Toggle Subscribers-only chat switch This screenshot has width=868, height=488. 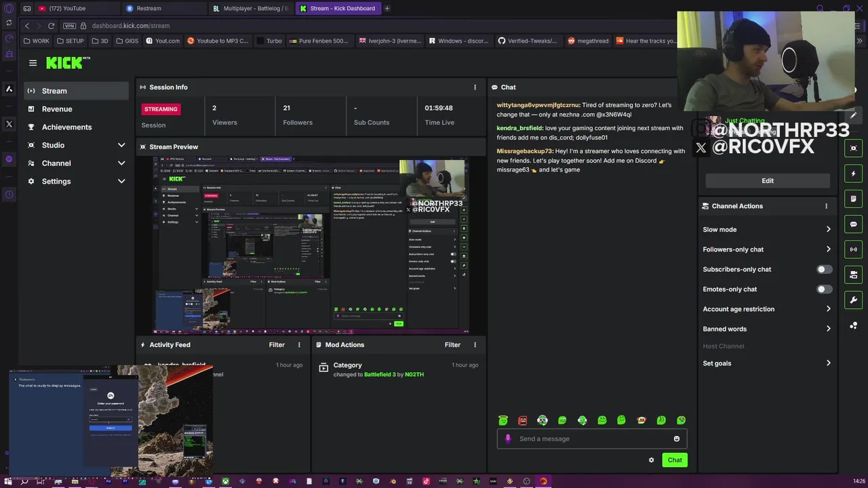point(824,269)
